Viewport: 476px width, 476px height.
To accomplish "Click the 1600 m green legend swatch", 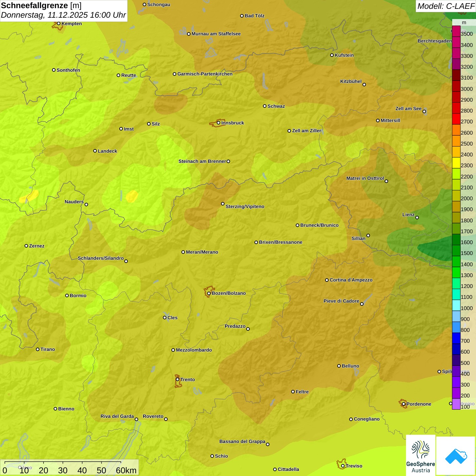I will (x=456, y=240).
